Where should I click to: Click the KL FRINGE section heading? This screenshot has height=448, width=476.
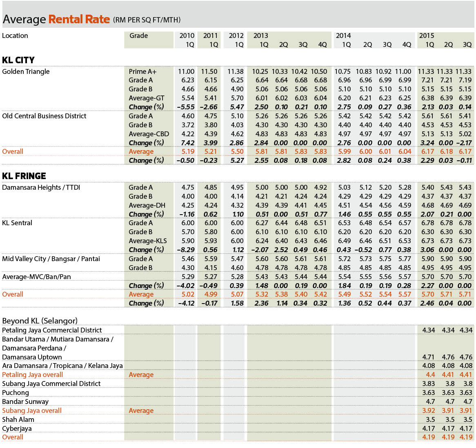(x=24, y=176)
